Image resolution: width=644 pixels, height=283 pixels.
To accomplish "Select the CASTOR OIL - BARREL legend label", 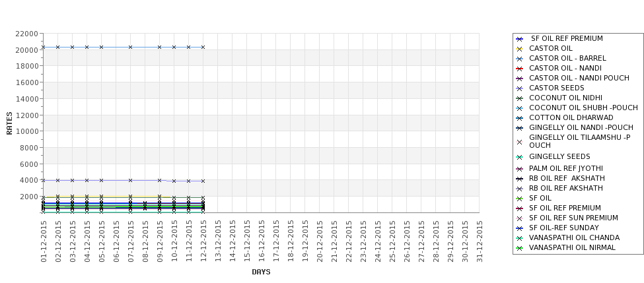I will pos(567,58).
